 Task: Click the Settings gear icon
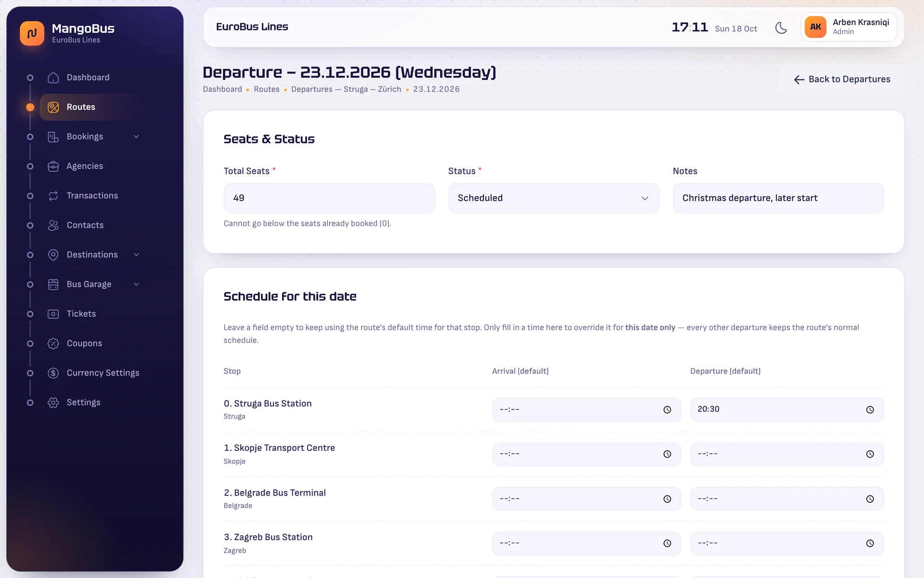(53, 403)
